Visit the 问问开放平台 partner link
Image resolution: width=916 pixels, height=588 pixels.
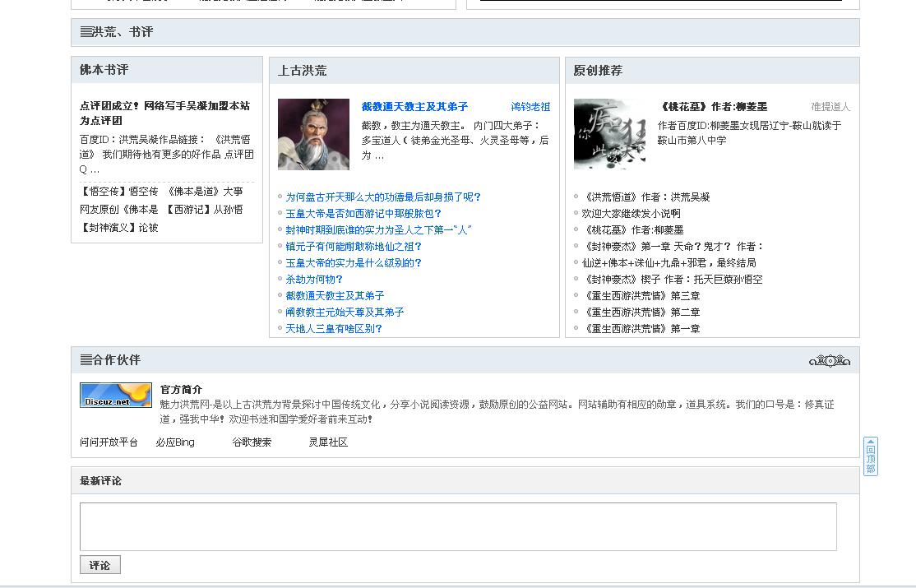pos(109,442)
